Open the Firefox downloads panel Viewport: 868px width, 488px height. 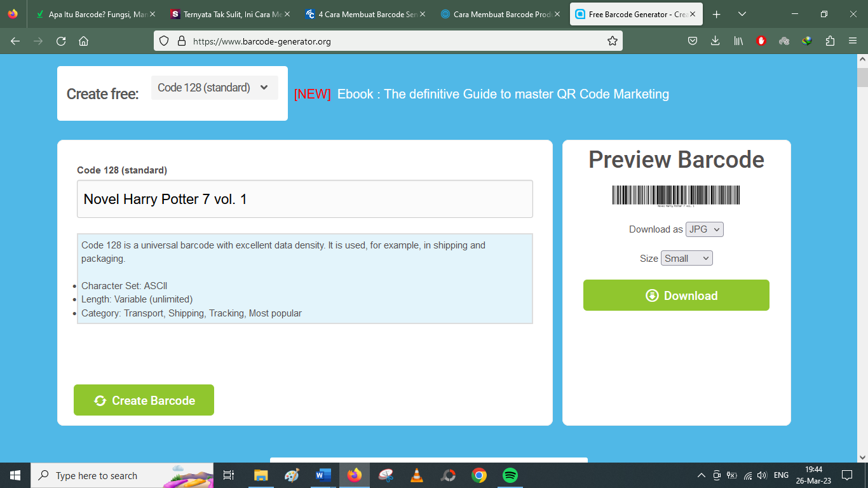click(x=715, y=41)
